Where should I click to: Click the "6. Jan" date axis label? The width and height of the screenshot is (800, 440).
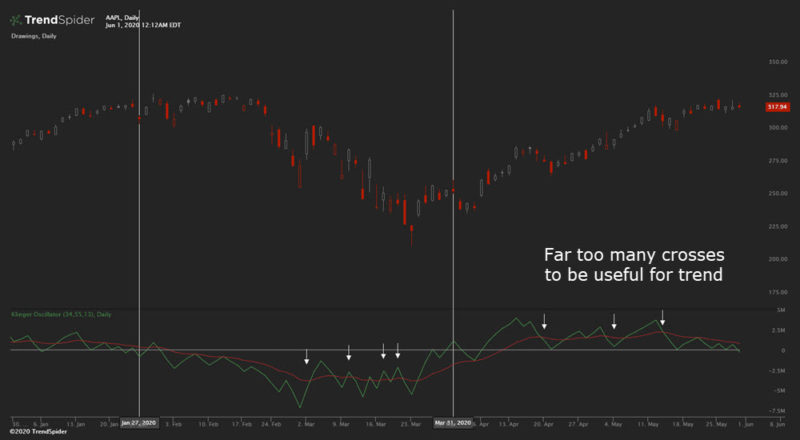coord(41,424)
